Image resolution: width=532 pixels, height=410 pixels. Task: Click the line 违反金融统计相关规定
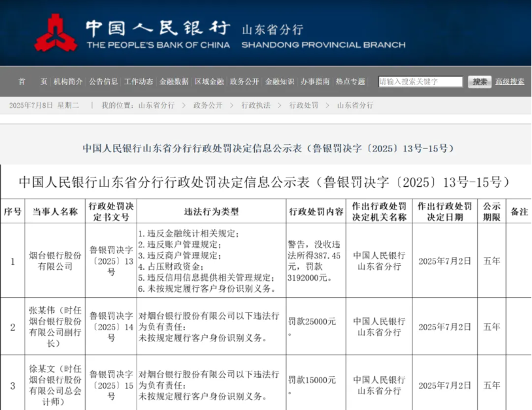189,234
